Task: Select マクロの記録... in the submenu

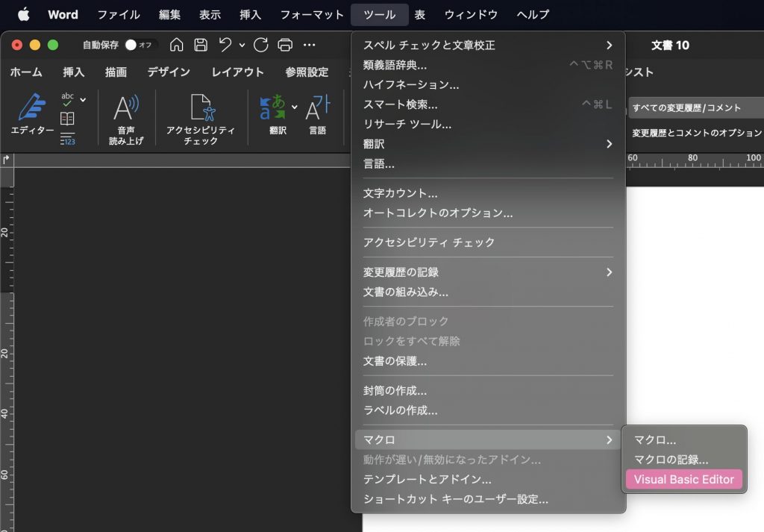Action: pyautogui.click(x=671, y=460)
